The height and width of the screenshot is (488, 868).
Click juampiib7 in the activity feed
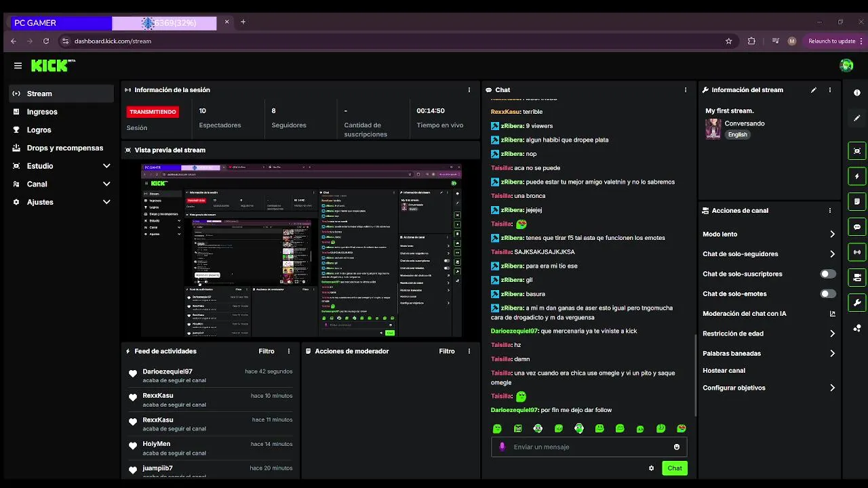157,468
